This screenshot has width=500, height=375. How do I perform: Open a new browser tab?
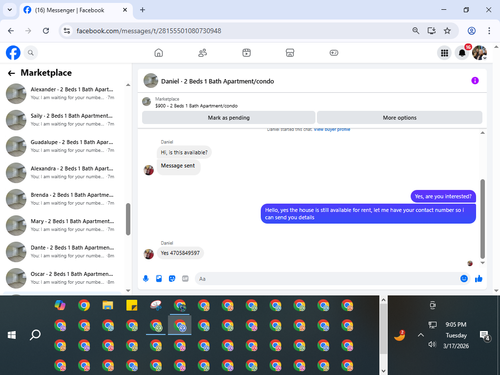142,10
